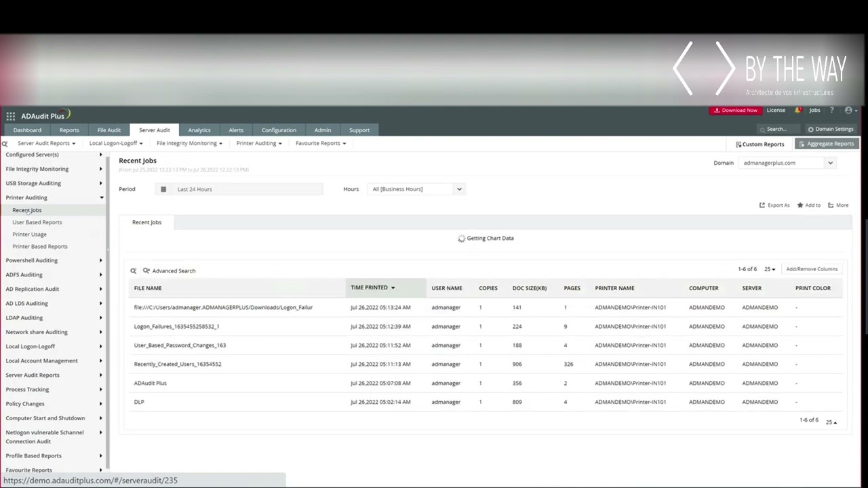Open the Admin tab
This screenshot has height=488, width=868.
pos(323,130)
